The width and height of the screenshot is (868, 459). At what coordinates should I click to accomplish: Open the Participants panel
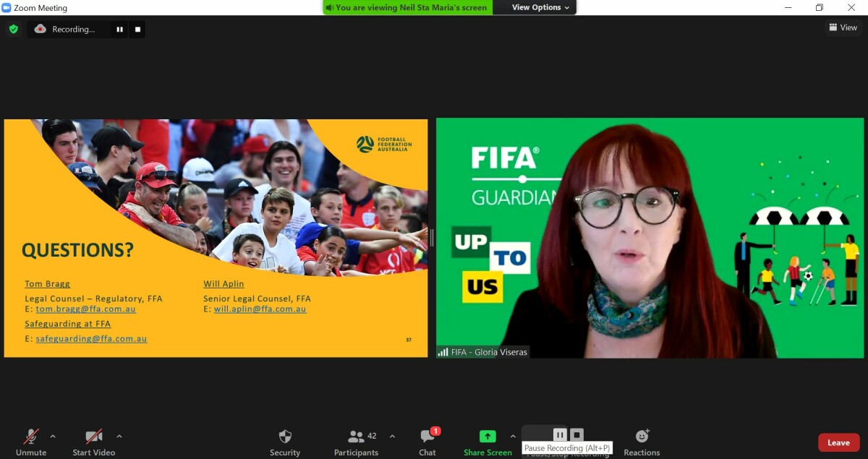tap(356, 442)
